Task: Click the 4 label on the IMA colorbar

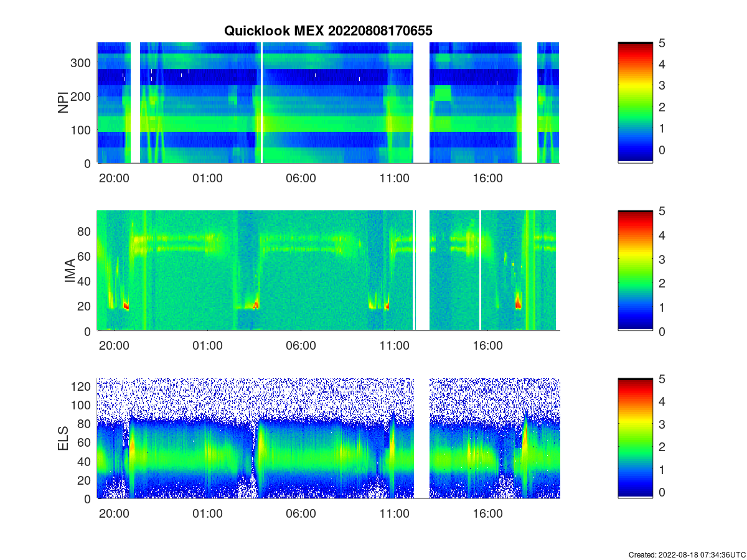Action: pyautogui.click(x=663, y=235)
